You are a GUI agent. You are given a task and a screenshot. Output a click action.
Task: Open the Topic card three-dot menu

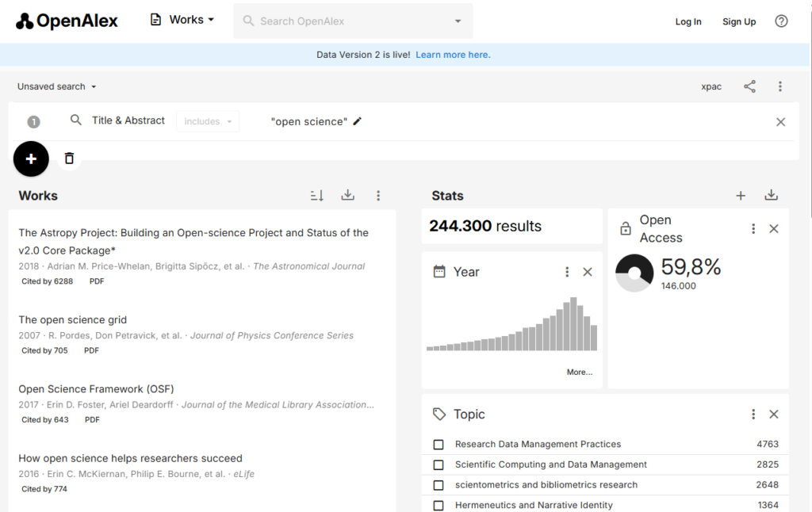(753, 415)
